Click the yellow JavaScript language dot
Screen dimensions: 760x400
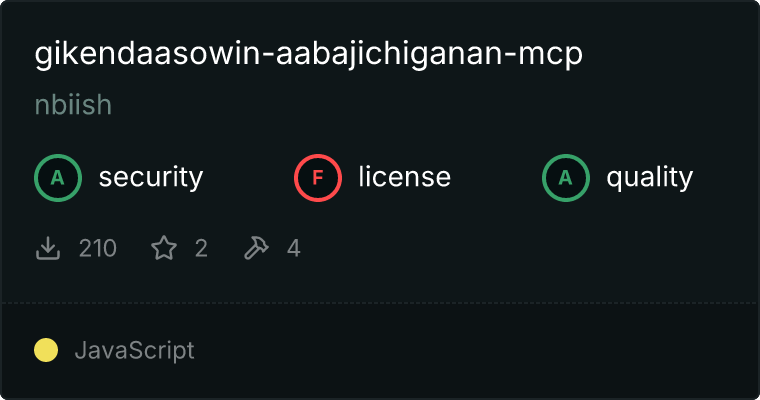click(x=46, y=350)
